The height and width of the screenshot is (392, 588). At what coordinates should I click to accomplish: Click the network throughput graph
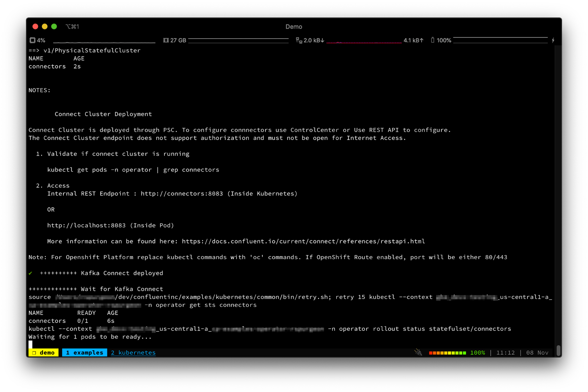point(364,42)
